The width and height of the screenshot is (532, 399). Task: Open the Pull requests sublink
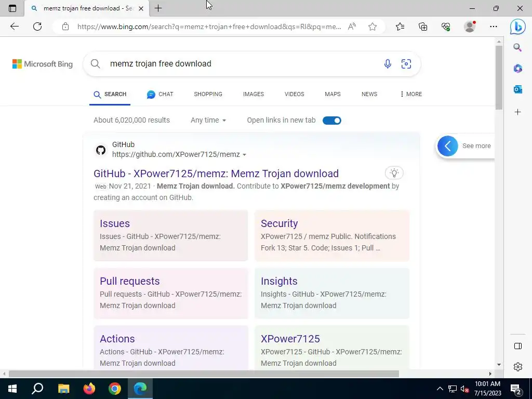129,281
